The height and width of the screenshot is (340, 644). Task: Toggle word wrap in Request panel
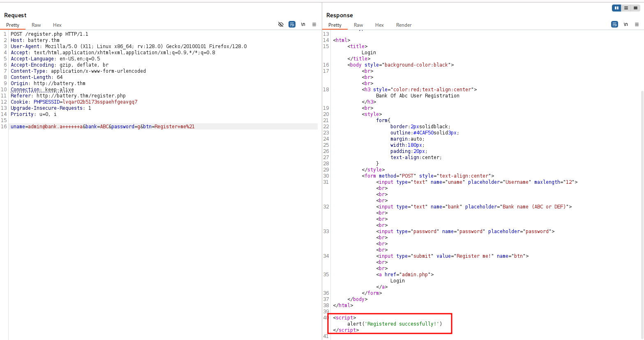pyautogui.click(x=292, y=25)
